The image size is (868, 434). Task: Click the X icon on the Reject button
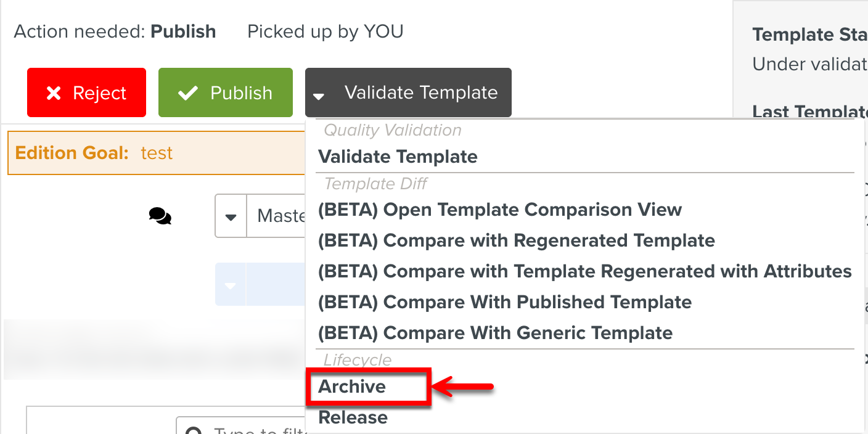tap(54, 92)
